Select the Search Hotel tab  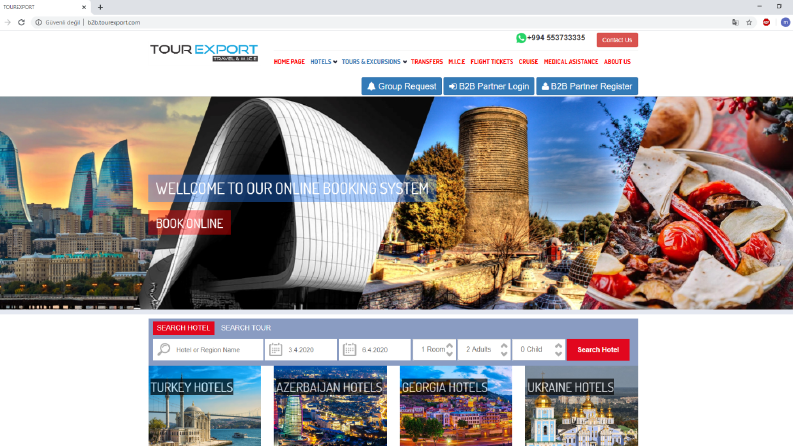click(184, 328)
